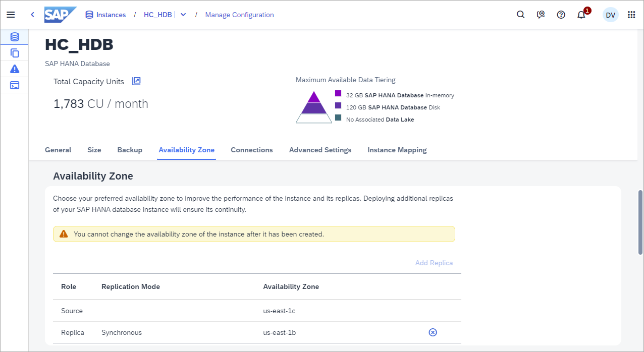644x352 pixels.
Task: Click the SAP logo
Action: tap(60, 15)
